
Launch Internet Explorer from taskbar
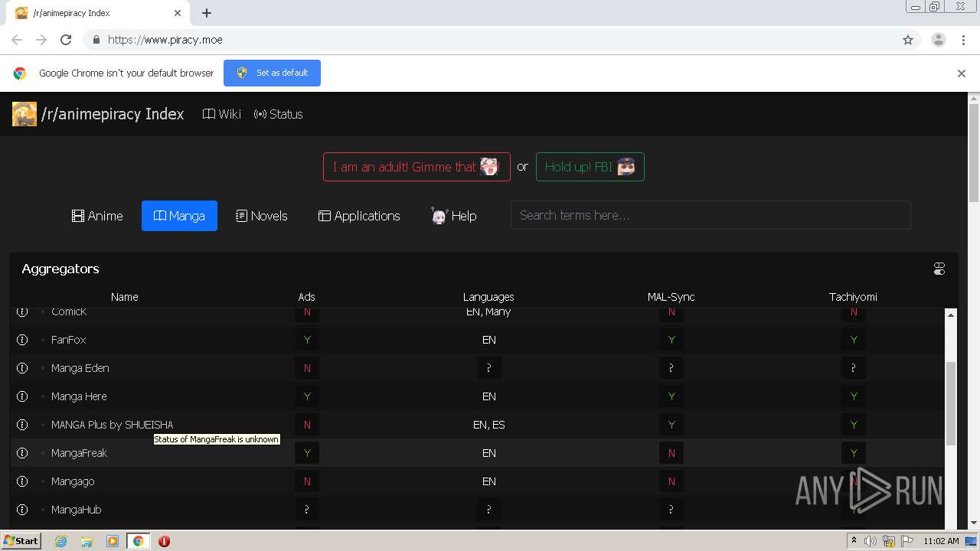(x=61, y=541)
